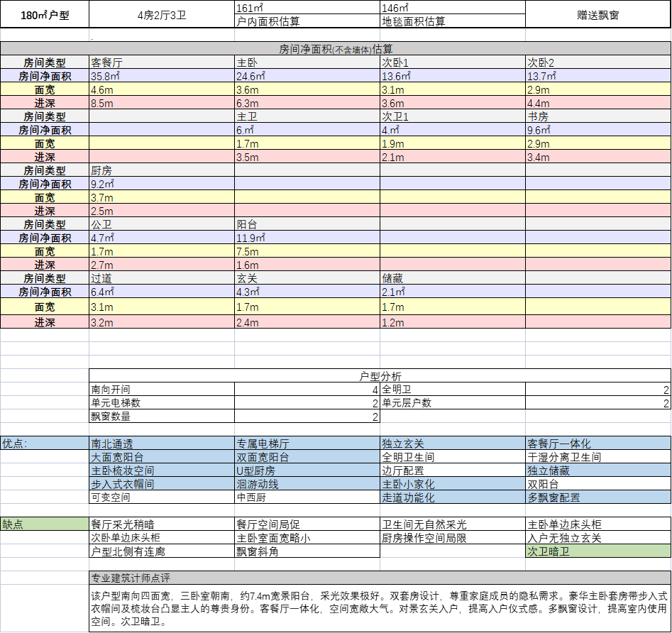Select the 步入式衣帽间 cell
This screenshot has width=672, height=633.
(162, 484)
